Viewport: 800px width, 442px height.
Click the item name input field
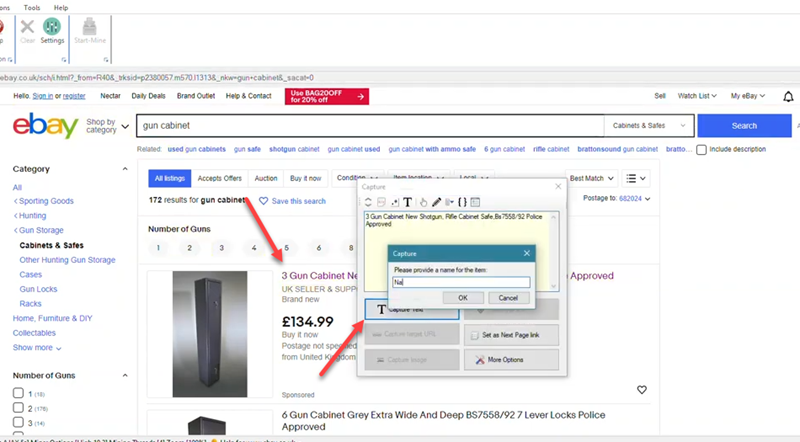460,283
